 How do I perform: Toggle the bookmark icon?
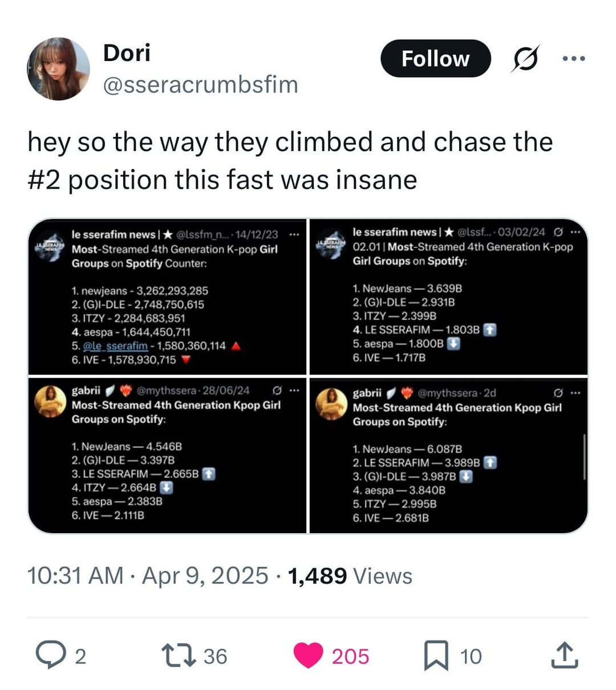click(x=436, y=655)
